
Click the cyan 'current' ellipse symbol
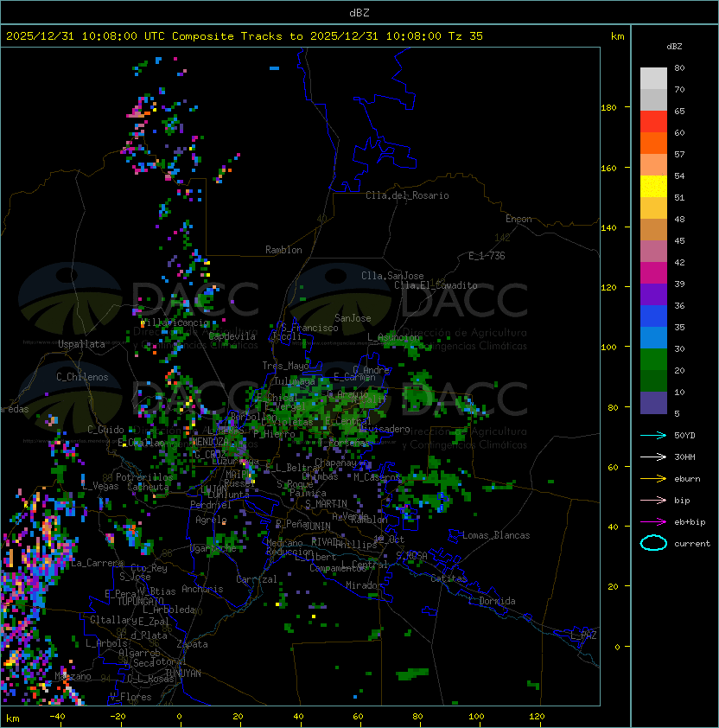(653, 543)
